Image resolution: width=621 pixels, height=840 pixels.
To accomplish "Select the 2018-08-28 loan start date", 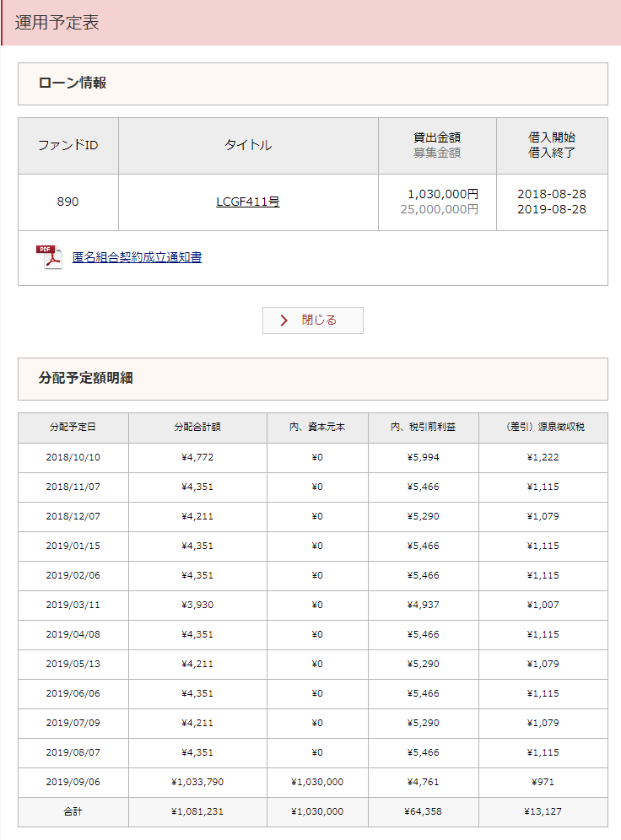I will tap(551, 194).
